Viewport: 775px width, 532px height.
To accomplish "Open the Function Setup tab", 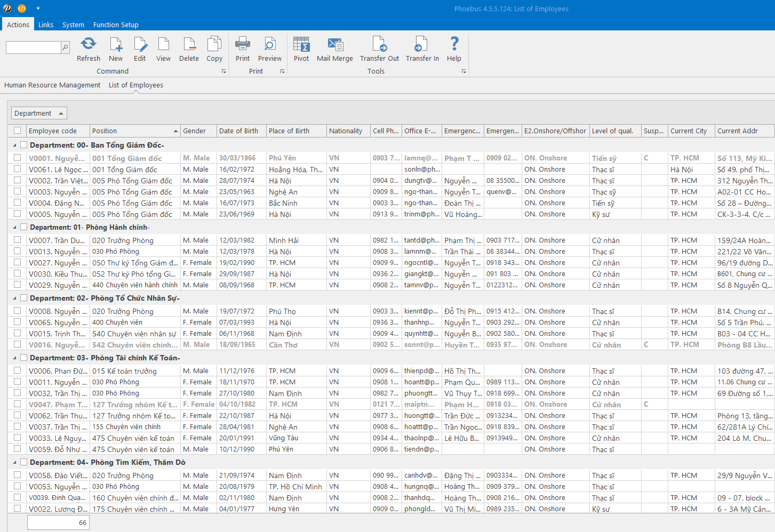I will point(116,25).
